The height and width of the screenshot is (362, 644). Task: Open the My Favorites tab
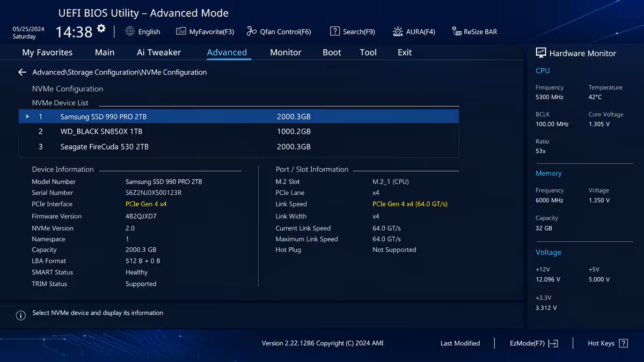[x=47, y=52]
